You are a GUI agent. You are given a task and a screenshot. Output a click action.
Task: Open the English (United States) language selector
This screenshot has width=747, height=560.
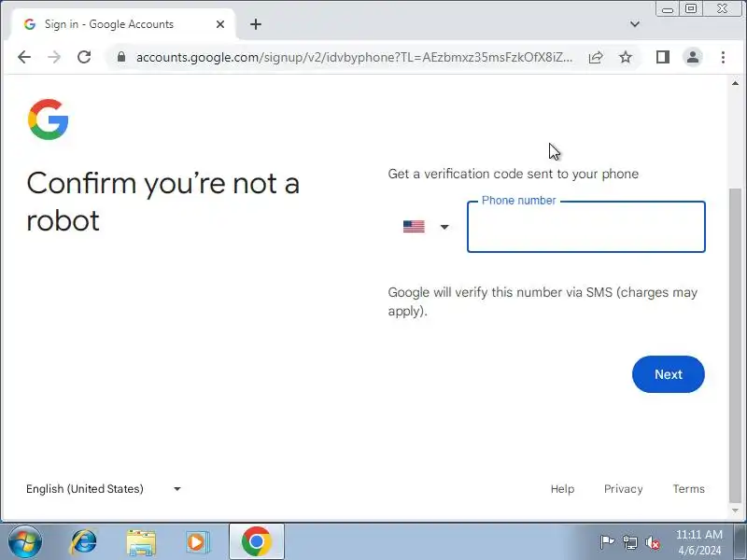104,489
